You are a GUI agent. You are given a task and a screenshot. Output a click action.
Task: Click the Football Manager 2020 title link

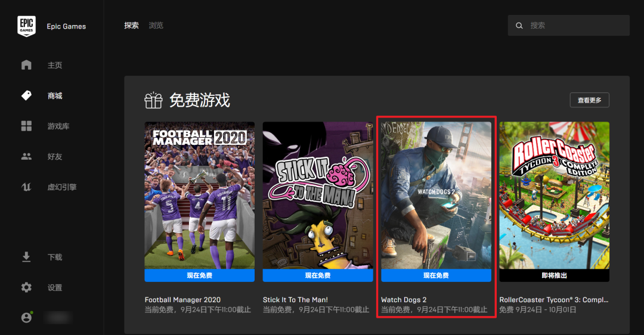[x=183, y=300]
